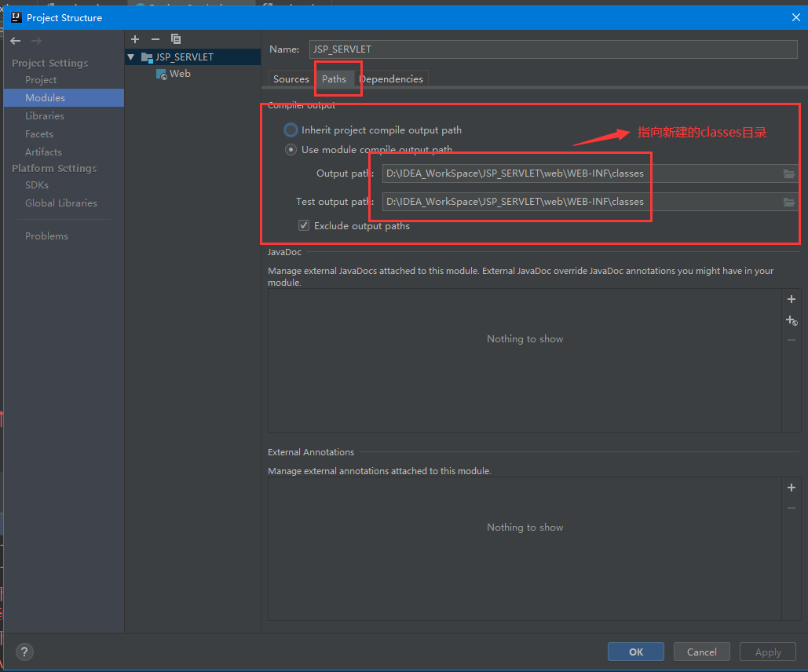Screen dimensions: 808x672
Task: Click the External Annotations add icon
Action: 791,488
